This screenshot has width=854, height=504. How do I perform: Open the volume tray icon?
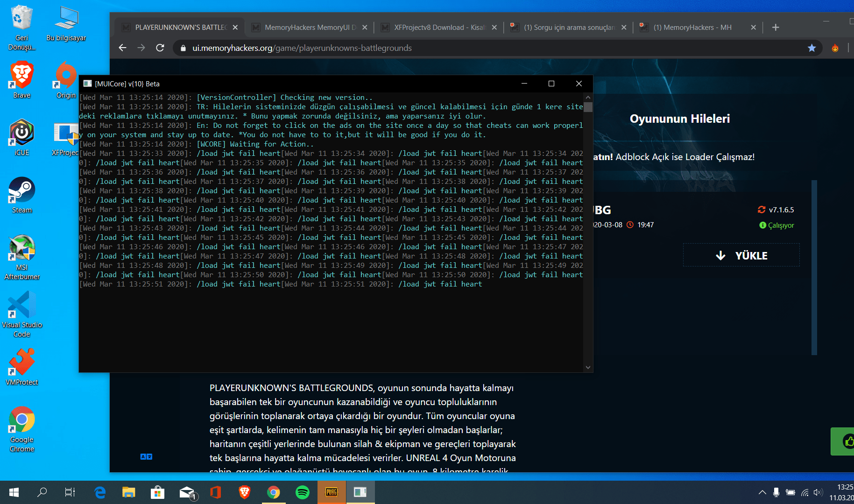click(x=818, y=492)
